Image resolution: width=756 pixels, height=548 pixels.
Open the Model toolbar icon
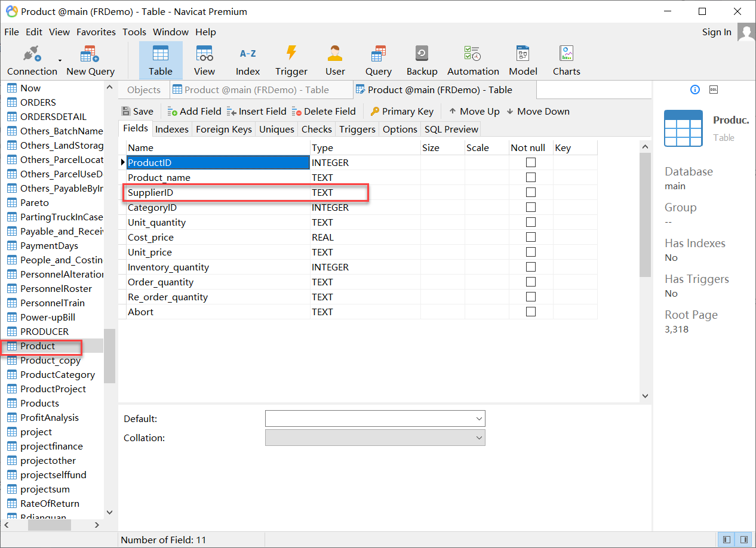click(523, 60)
